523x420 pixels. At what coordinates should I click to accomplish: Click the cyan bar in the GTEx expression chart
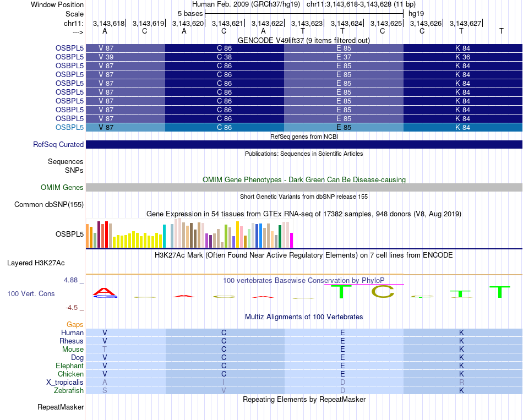pos(164,236)
